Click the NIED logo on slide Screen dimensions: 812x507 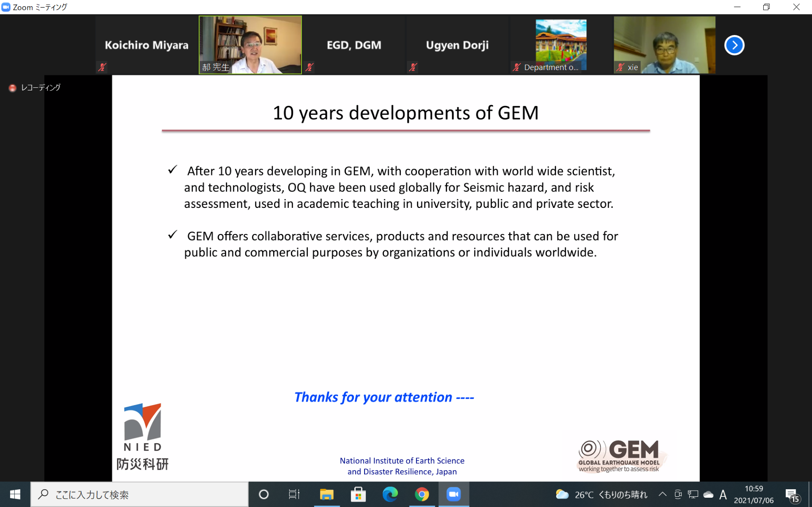142,437
